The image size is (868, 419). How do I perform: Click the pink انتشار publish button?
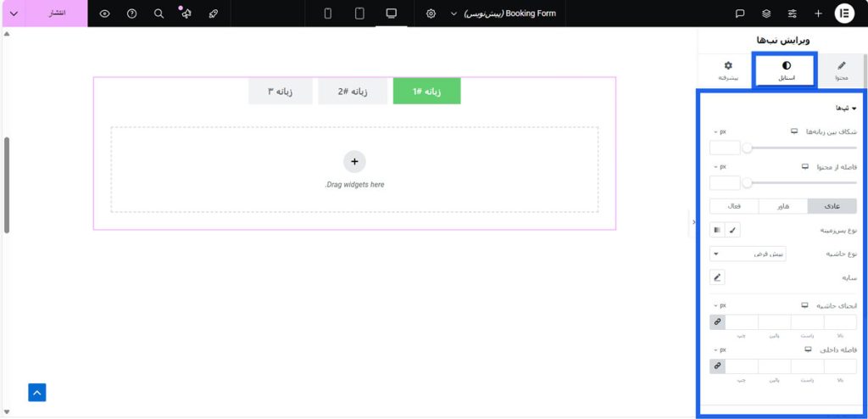[57, 14]
